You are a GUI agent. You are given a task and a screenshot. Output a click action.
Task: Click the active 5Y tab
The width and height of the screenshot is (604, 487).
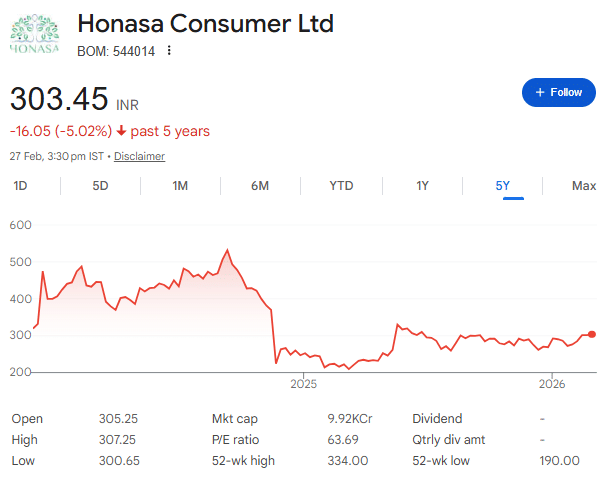click(502, 186)
